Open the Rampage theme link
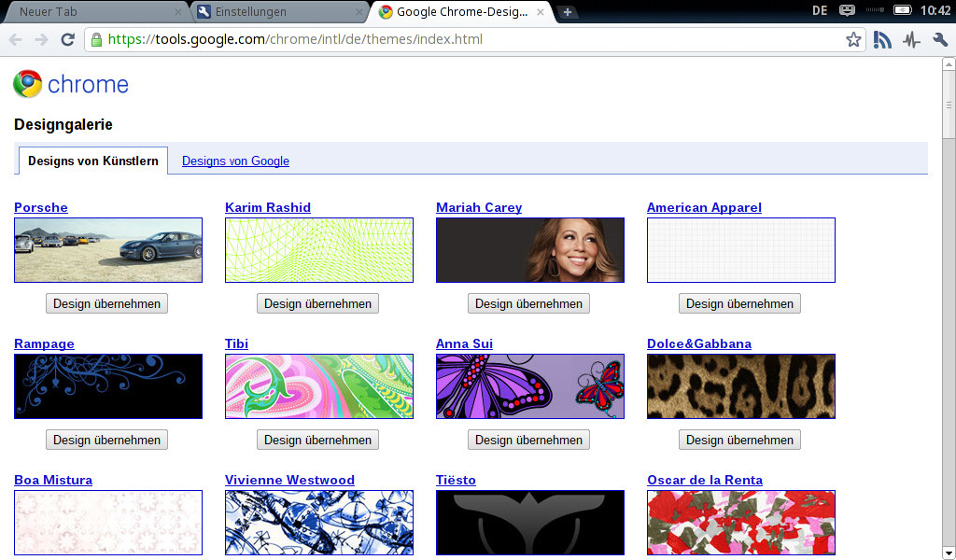956x560 pixels. [44, 343]
